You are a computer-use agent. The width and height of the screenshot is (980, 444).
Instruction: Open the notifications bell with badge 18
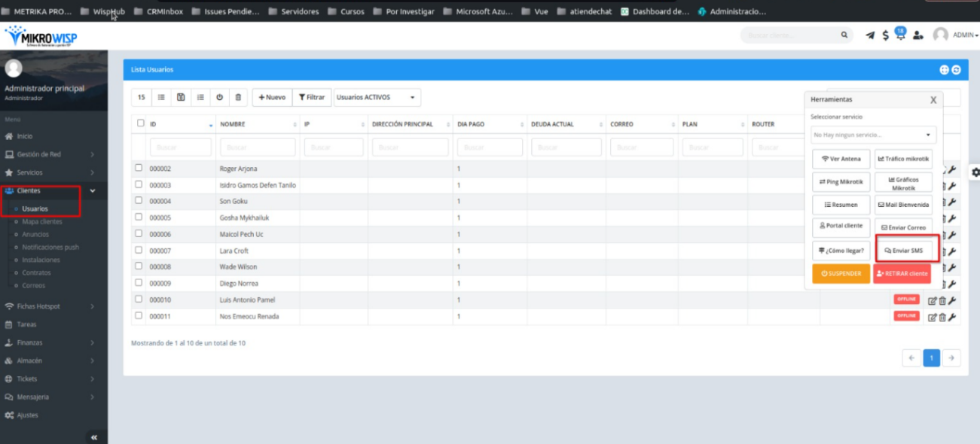[900, 35]
